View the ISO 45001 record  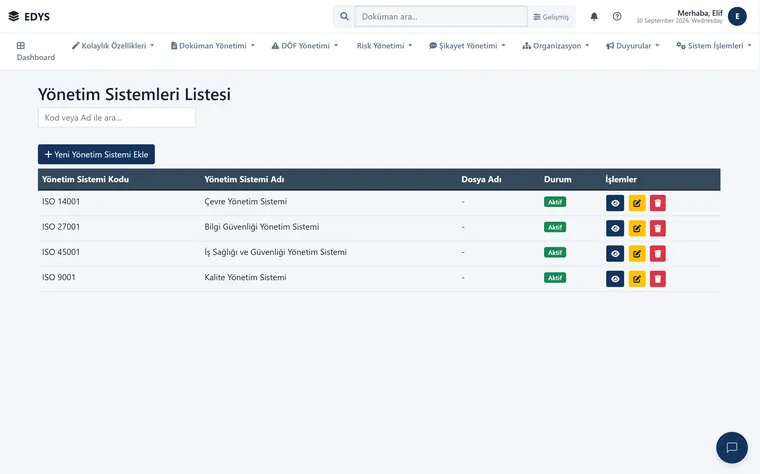pyautogui.click(x=615, y=253)
